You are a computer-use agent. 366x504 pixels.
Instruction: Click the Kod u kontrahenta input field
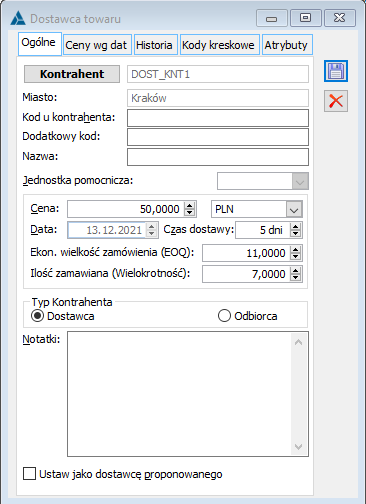(218, 118)
